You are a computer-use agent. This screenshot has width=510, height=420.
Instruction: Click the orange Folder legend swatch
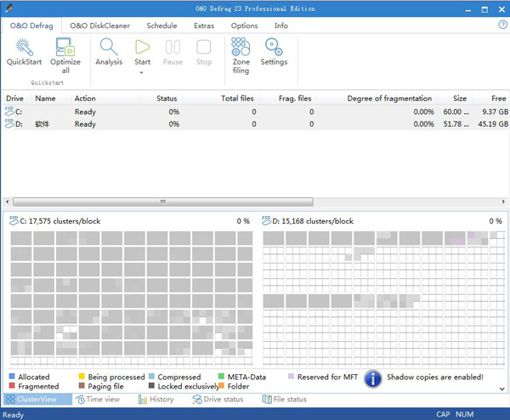221,385
